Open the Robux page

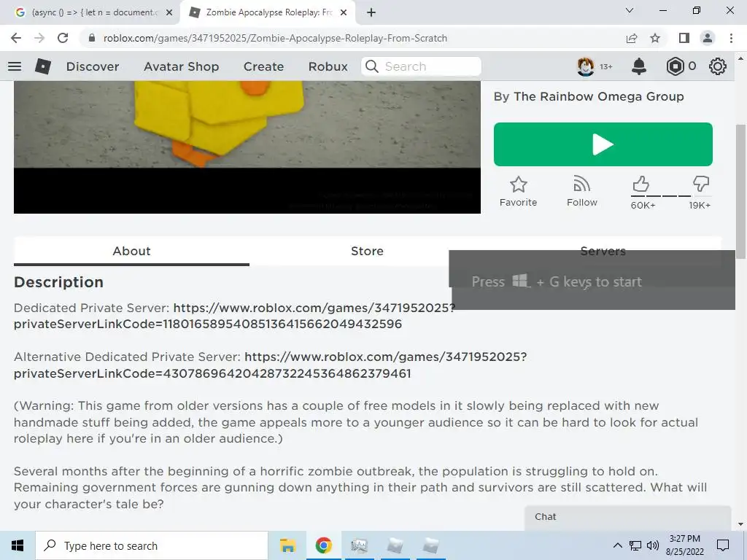328,66
